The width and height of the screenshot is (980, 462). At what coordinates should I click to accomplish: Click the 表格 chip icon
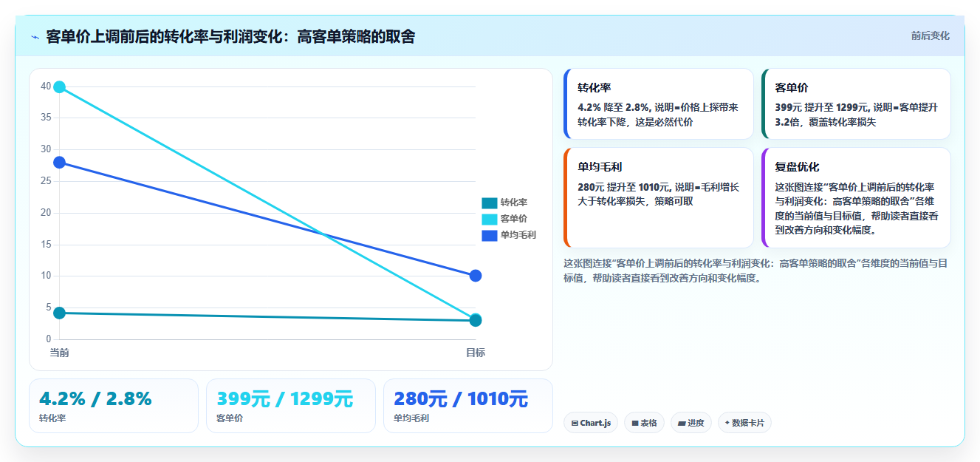click(635, 424)
